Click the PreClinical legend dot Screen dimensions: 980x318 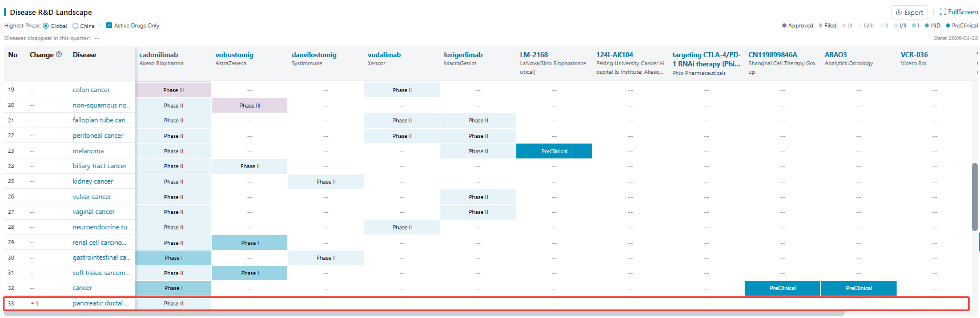(948, 26)
